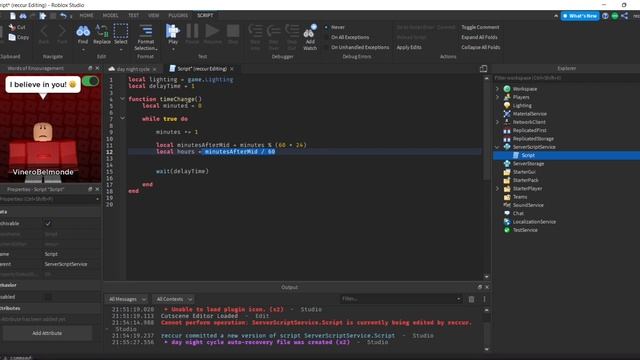Start the game with the Play button

coord(173,35)
